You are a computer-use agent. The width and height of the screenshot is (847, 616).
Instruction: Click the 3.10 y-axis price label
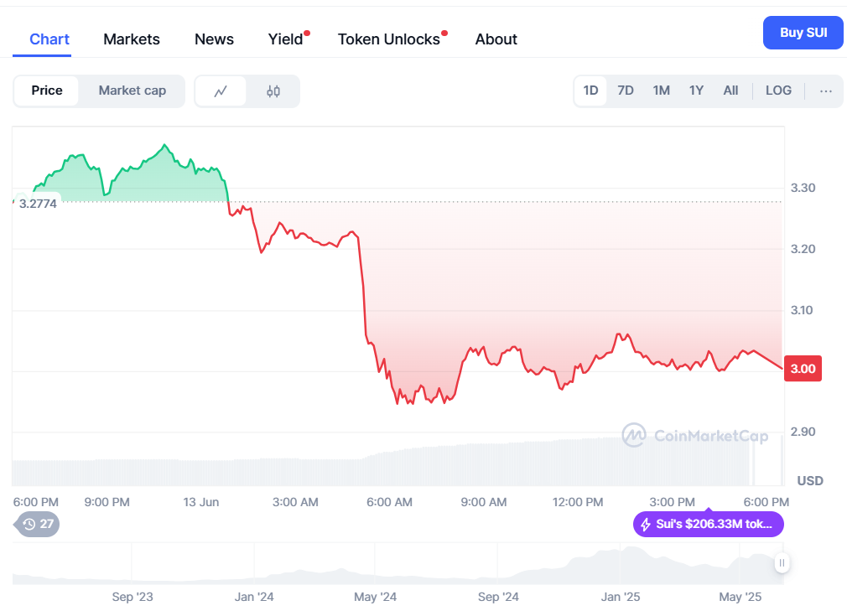tap(802, 310)
